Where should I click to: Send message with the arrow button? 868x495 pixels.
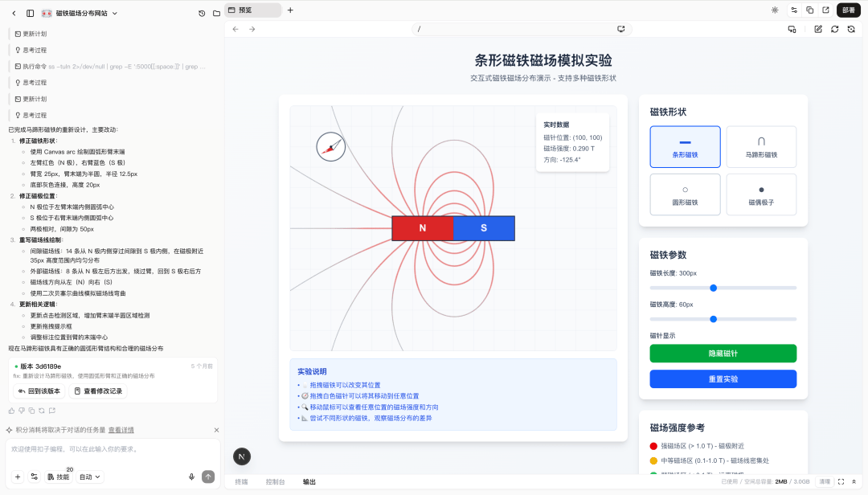pyautogui.click(x=208, y=477)
